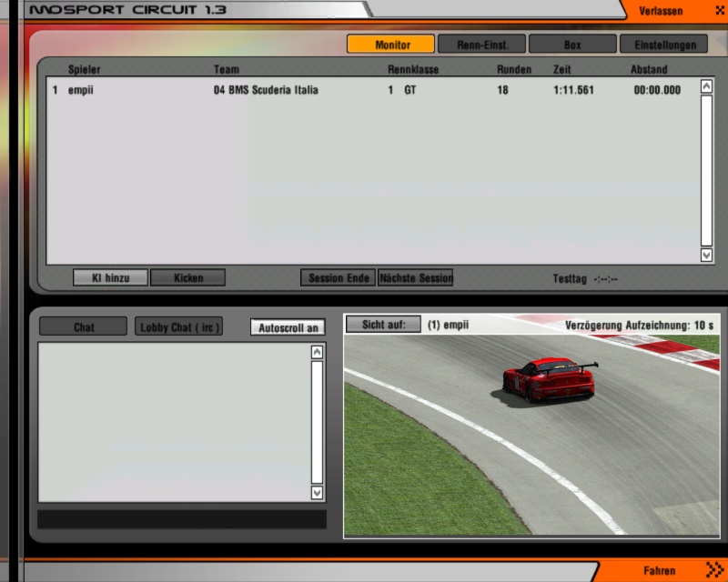Open the Sicht auf view selector
This screenshot has height=582, width=728.
point(383,325)
